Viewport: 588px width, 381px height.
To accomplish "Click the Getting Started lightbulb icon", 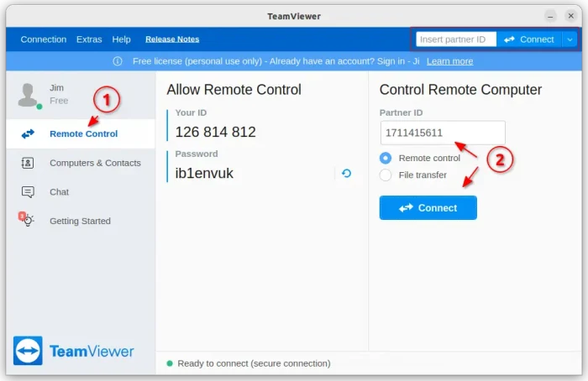I will point(28,221).
